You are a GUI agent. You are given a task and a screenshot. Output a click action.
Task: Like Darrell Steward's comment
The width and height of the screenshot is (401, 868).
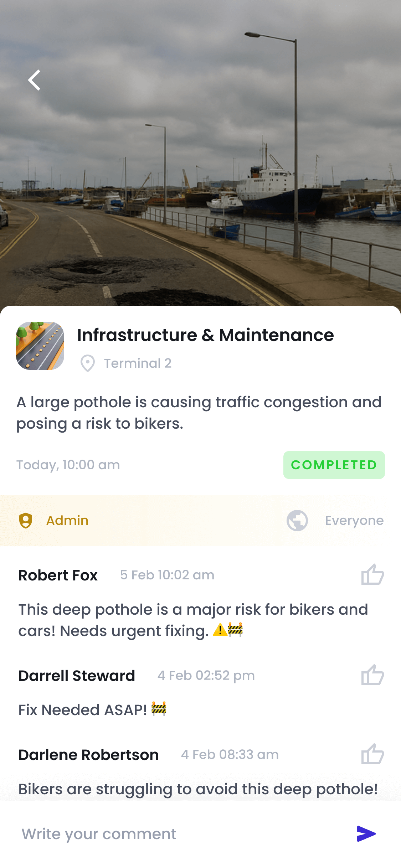click(372, 675)
